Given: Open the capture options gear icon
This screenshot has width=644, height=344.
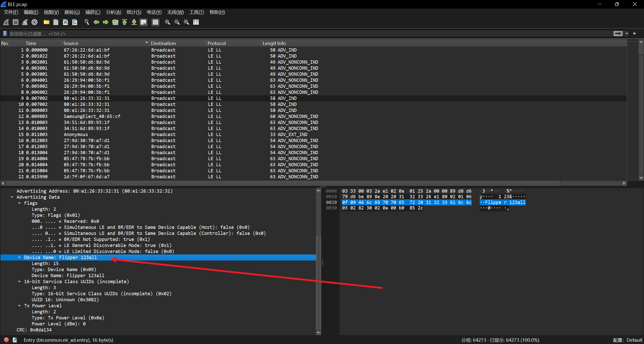Looking at the screenshot, I should [34, 22].
